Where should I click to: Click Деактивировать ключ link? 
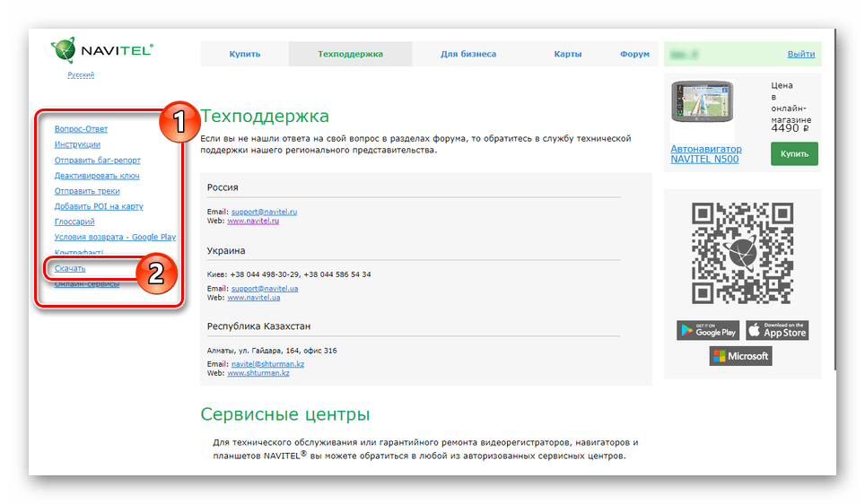97,176
